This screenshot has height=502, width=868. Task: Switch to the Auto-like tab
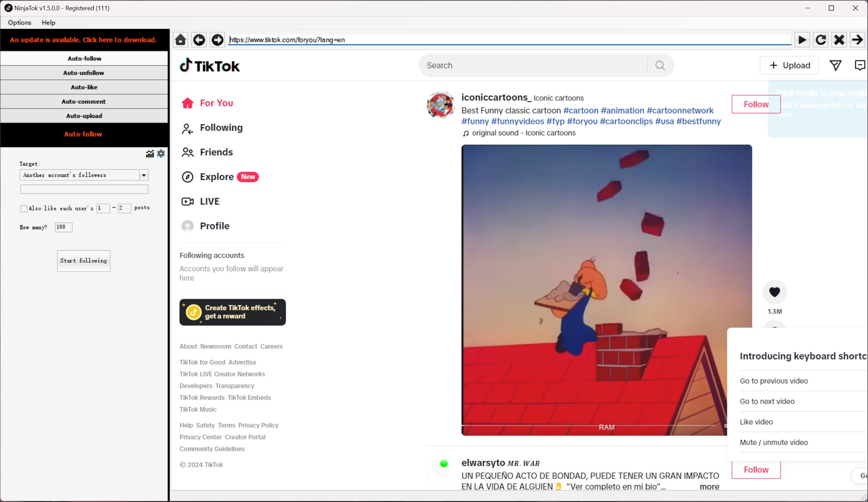click(x=84, y=87)
